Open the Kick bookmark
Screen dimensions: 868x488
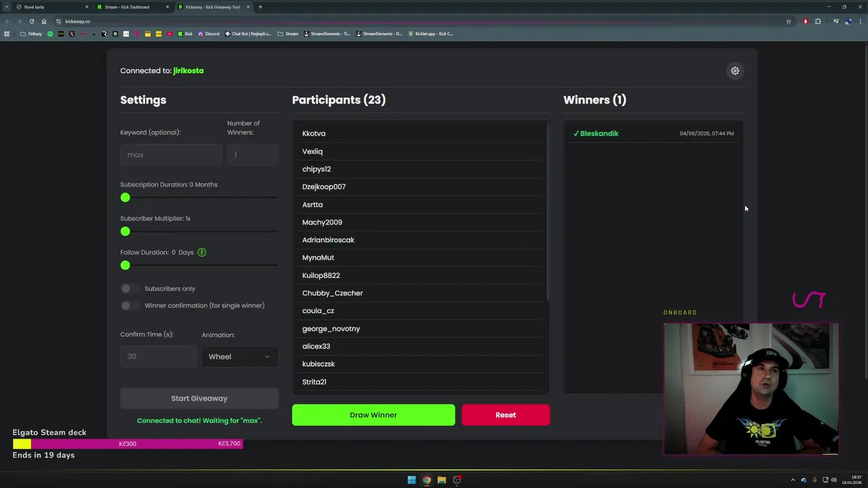[x=185, y=33]
